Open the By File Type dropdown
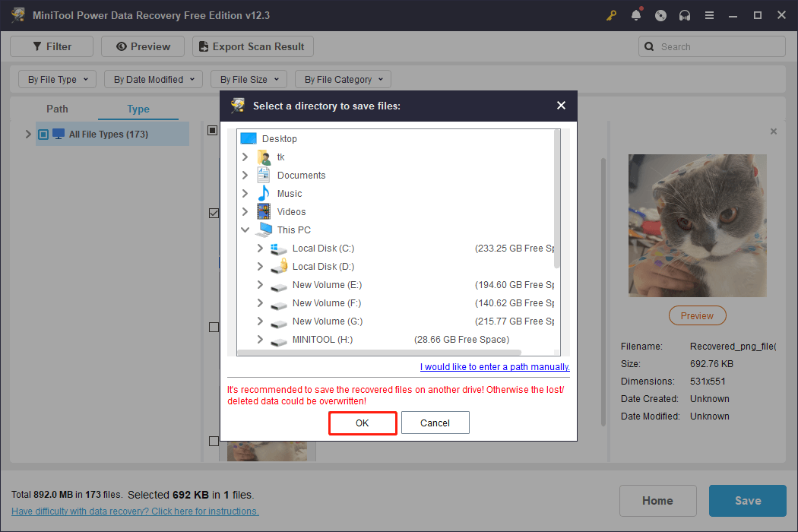 (x=58, y=79)
